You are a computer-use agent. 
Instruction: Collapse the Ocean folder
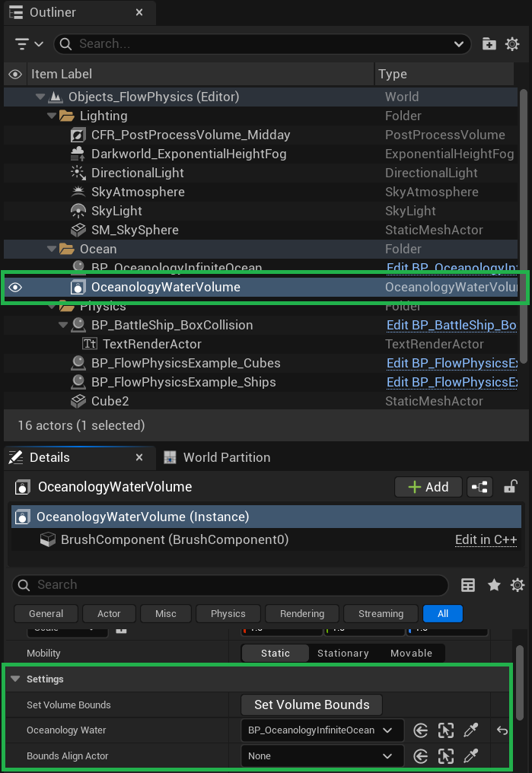click(52, 249)
